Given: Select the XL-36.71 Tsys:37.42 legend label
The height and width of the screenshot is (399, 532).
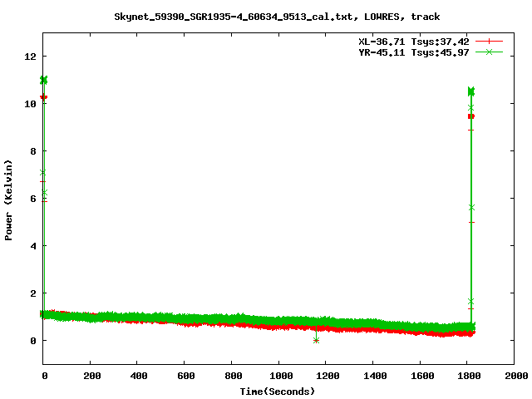Looking at the screenshot, I should point(414,42).
